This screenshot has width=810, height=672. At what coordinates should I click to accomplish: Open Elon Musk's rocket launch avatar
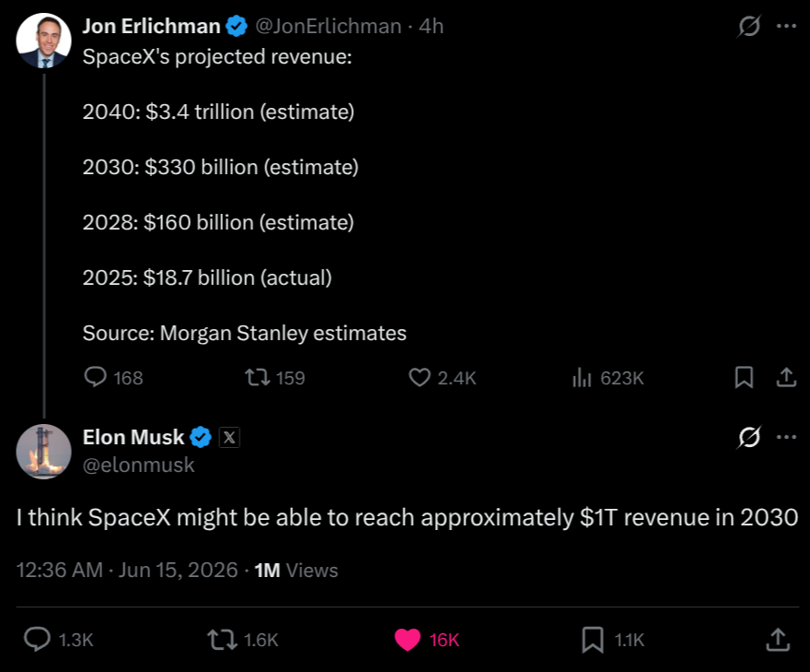pos(44,452)
